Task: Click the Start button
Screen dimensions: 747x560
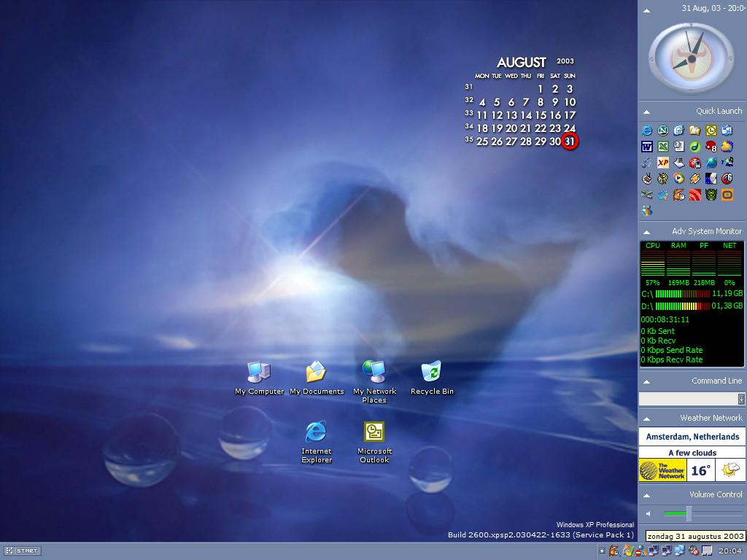Action: coord(22,551)
